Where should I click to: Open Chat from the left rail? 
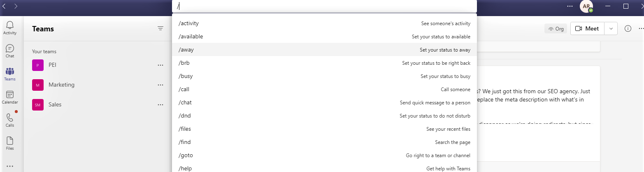(x=10, y=51)
